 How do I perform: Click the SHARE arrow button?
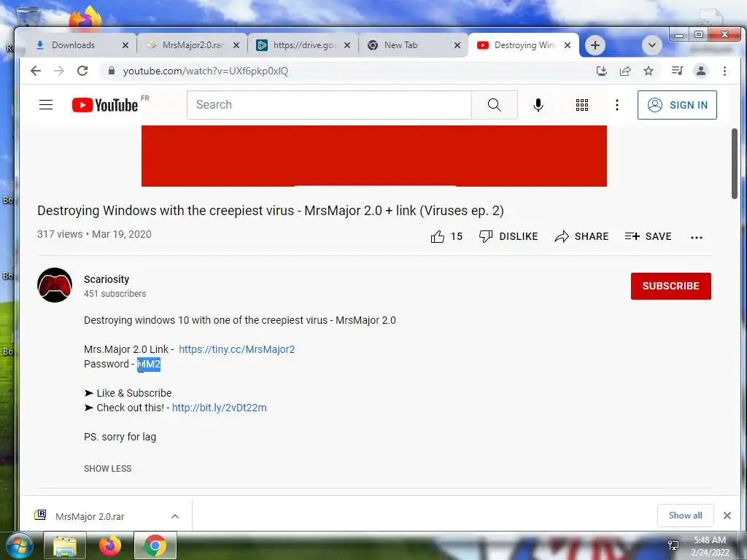coord(581,237)
